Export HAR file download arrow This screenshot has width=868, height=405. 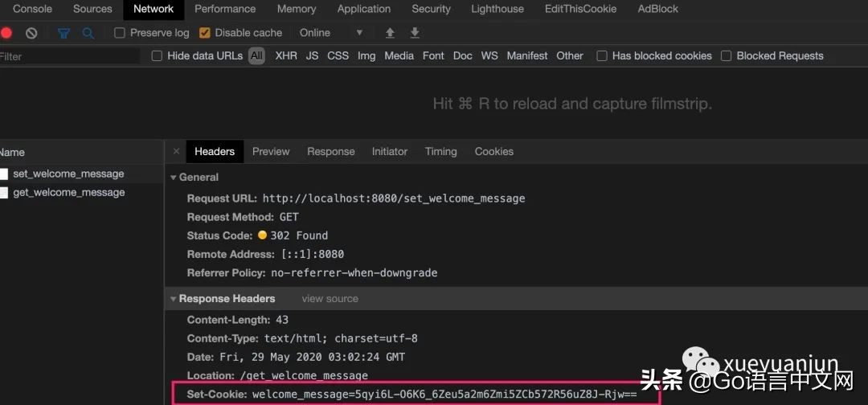point(415,33)
